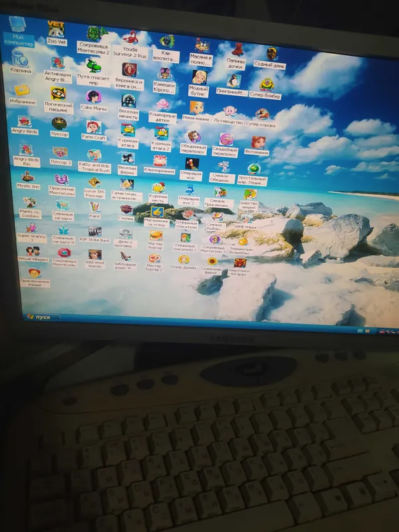Open the Снежные загадки II shortcut

pyautogui.click(x=63, y=235)
